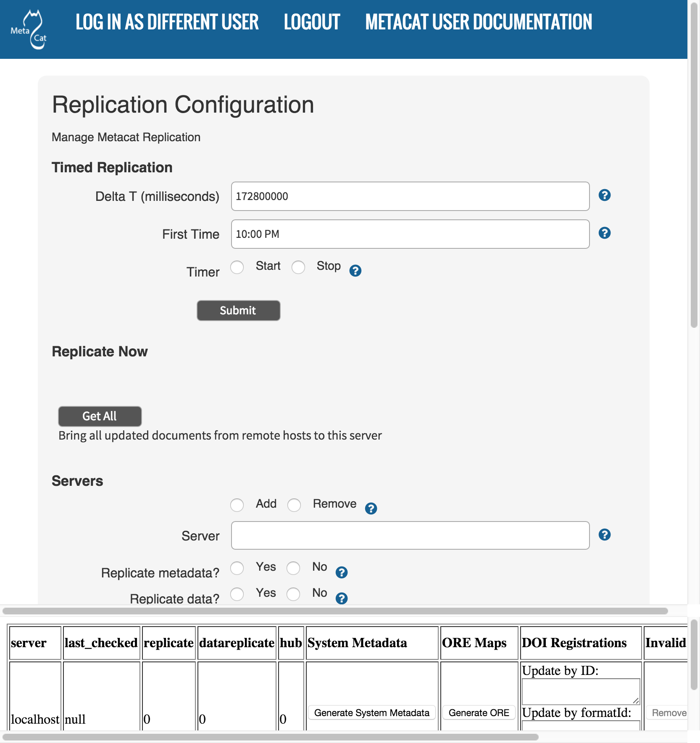This screenshot has width=700, height=743.
Task: Select the Timer Stop radio button
Action: click(298, 267)
